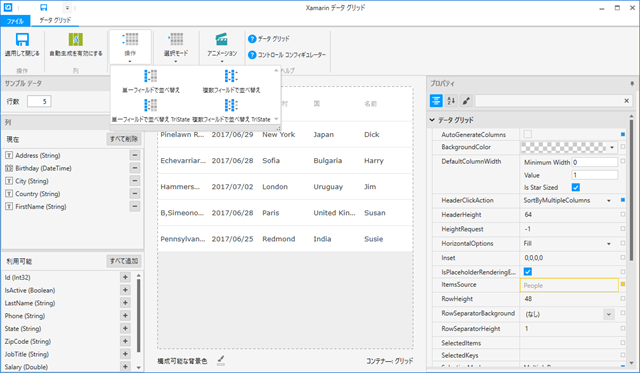
Task: Click ItemsSource yellow property marker
Action: [623, 284]
